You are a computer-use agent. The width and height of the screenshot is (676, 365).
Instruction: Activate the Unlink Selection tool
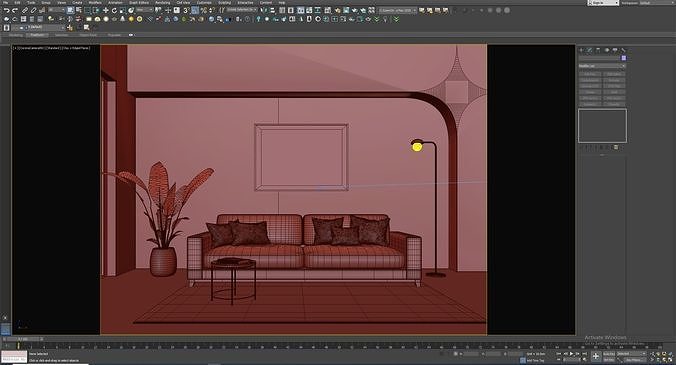tap(33, 10)
